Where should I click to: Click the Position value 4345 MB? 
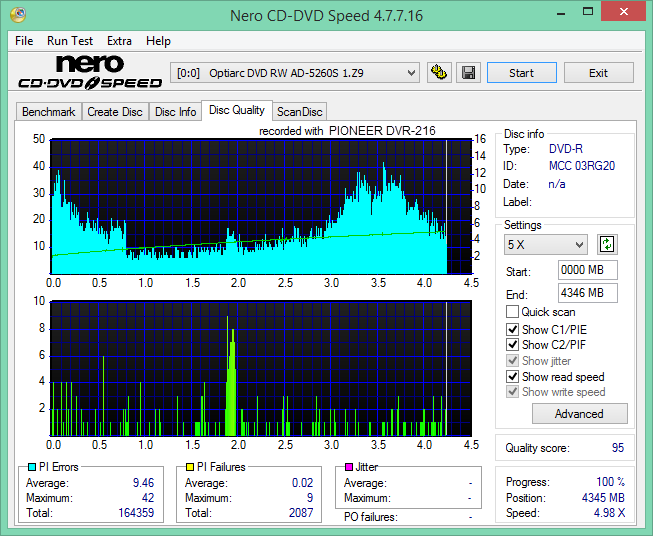(603, 498)
